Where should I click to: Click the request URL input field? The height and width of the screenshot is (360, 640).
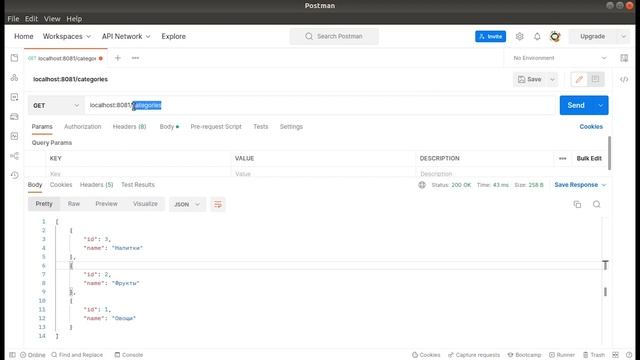click(320, 105)
